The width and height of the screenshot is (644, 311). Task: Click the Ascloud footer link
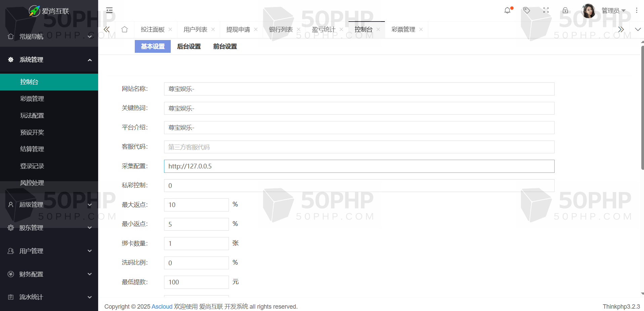162,306
